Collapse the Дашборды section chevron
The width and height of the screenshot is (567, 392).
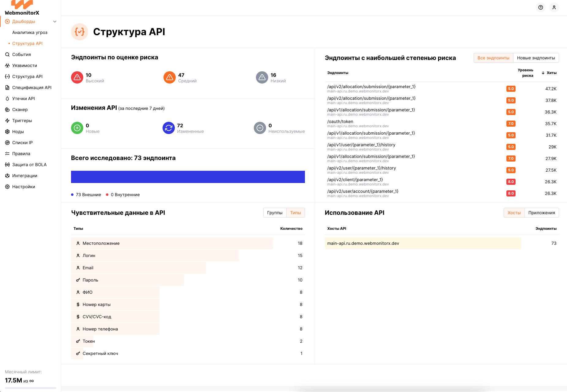point(55,21)
